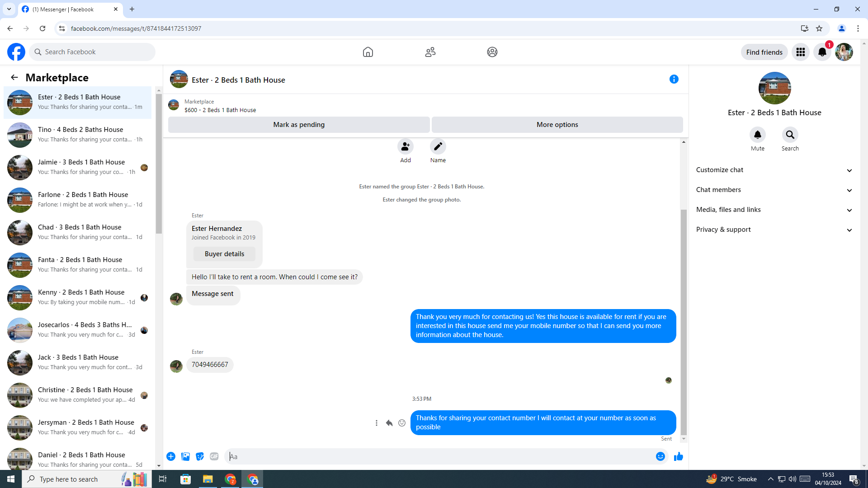Edit the chat name with the pencil

(x=438, y=146)
